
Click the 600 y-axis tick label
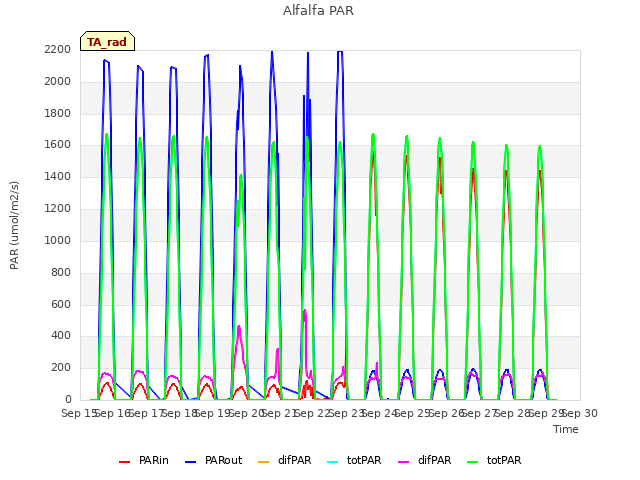click(x=61, y=304)
